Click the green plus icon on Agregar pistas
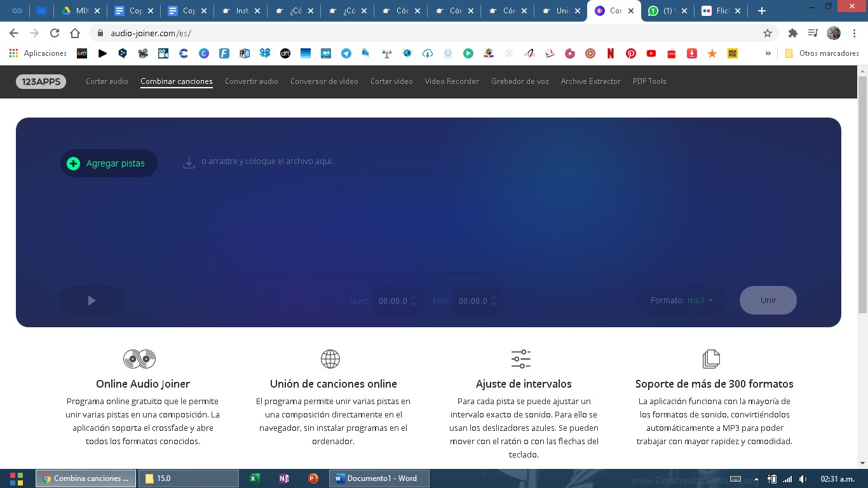 point(73,163)
